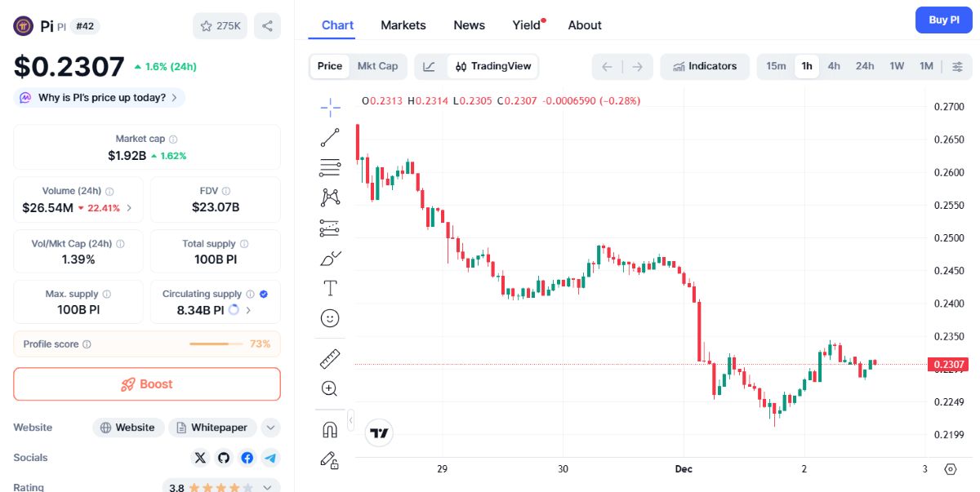Open the Chart tab
Screen dimensions: 980x492
337,25
